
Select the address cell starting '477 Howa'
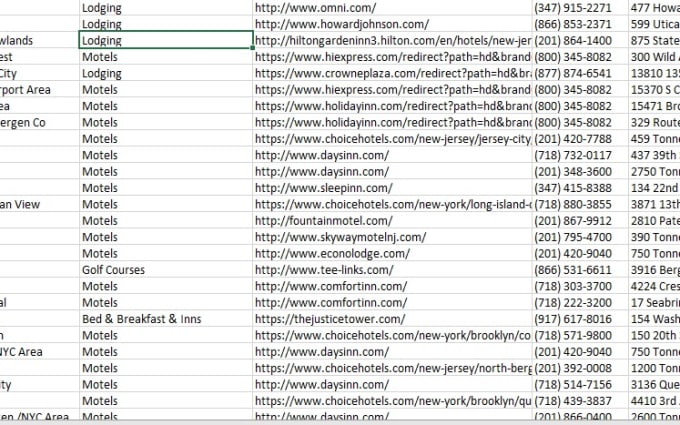(x=654, y=8)
